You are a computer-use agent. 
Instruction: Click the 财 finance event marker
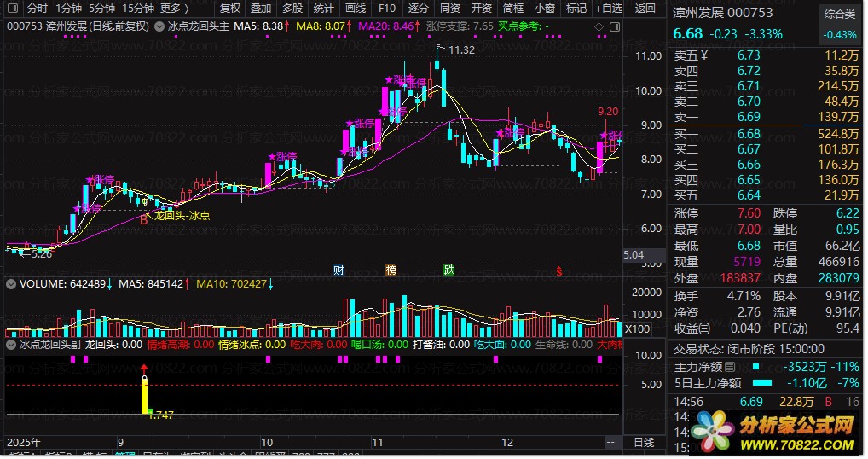[339, 270]
